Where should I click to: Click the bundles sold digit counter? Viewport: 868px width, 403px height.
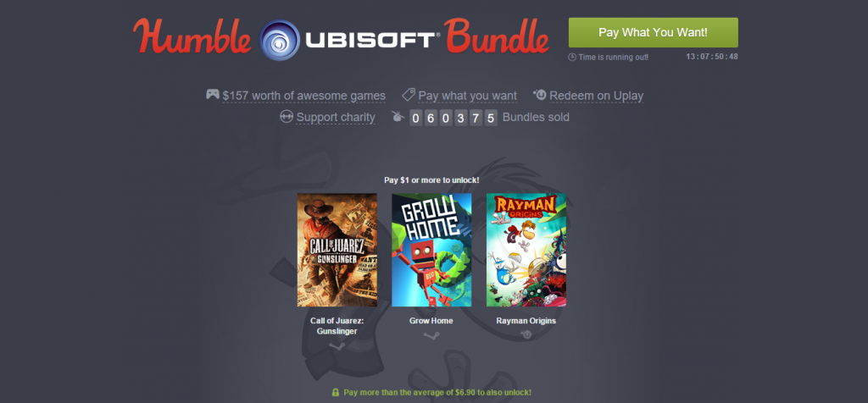click(453, 118)
